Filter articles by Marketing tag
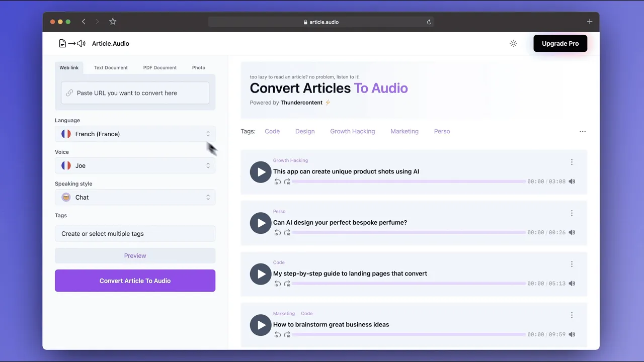 pos(405,131)
